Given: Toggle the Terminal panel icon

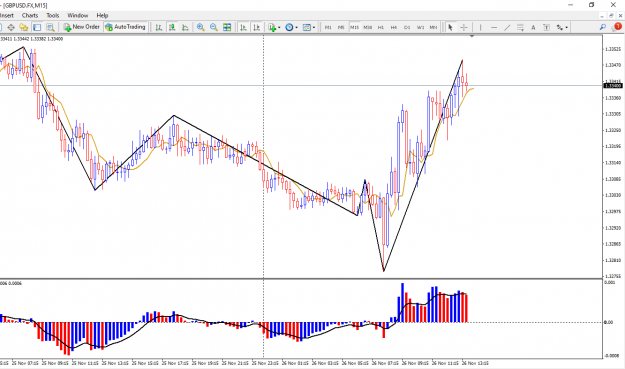Looking at the screenshot, I should click(x=37, y=27).
